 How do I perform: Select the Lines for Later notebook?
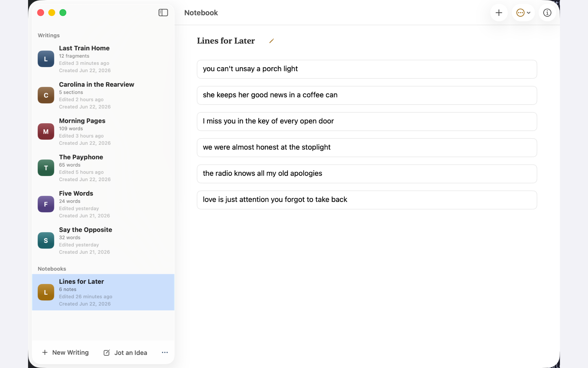click(x=103, y=292)
